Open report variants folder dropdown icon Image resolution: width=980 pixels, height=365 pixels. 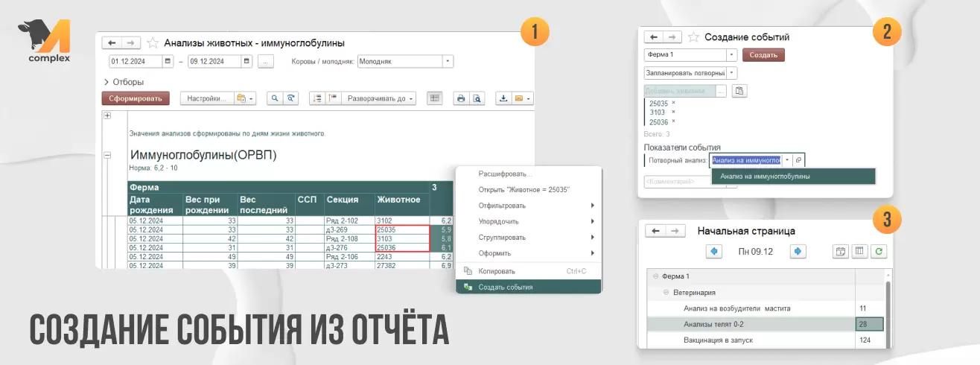point(244,98)
